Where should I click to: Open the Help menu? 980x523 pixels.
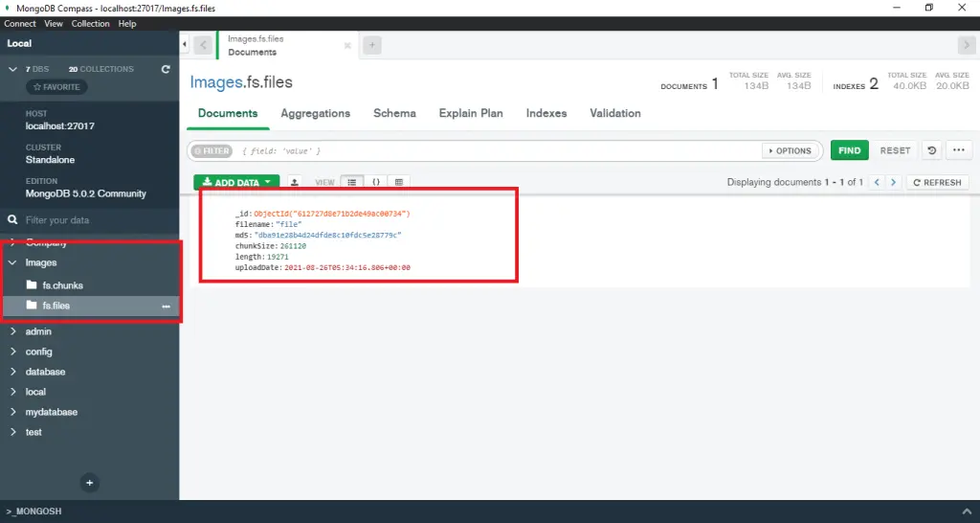127,24
